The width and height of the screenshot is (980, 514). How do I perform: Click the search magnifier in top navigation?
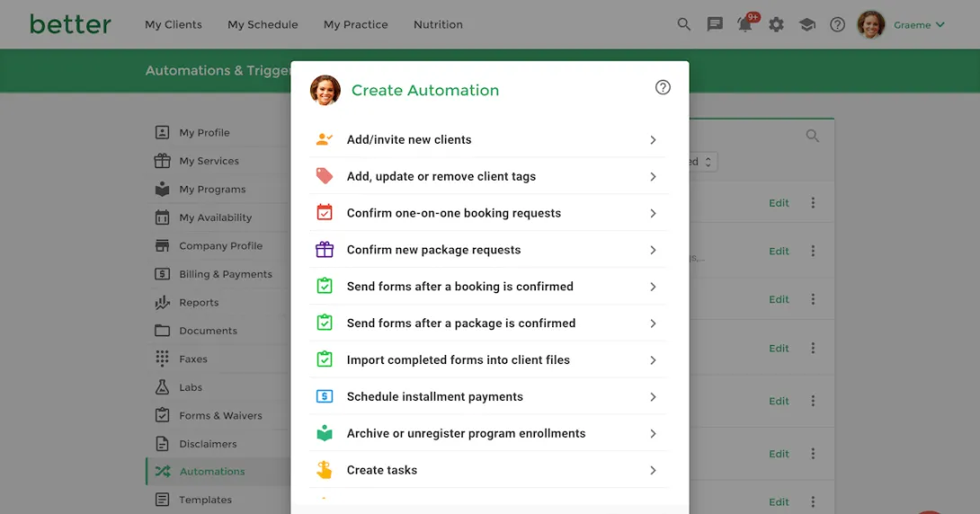tap(684, 25)
